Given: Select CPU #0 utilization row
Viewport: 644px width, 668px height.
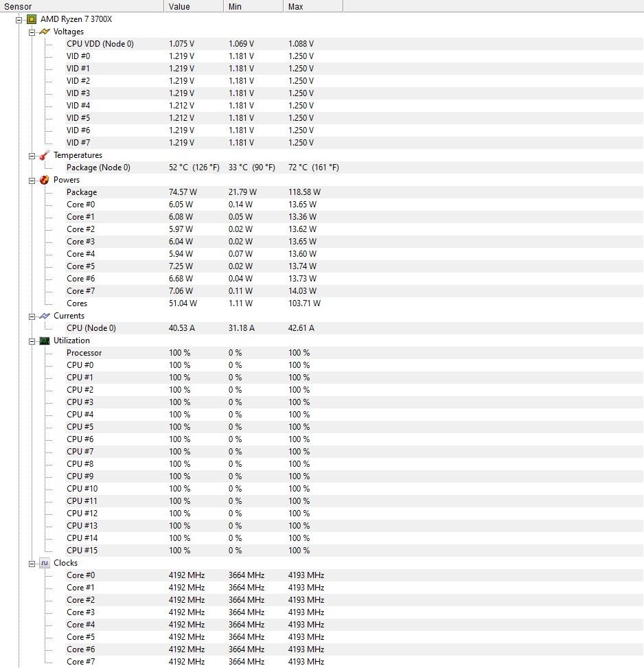Looking at the screenshot, I should click(x=354, y=365).
